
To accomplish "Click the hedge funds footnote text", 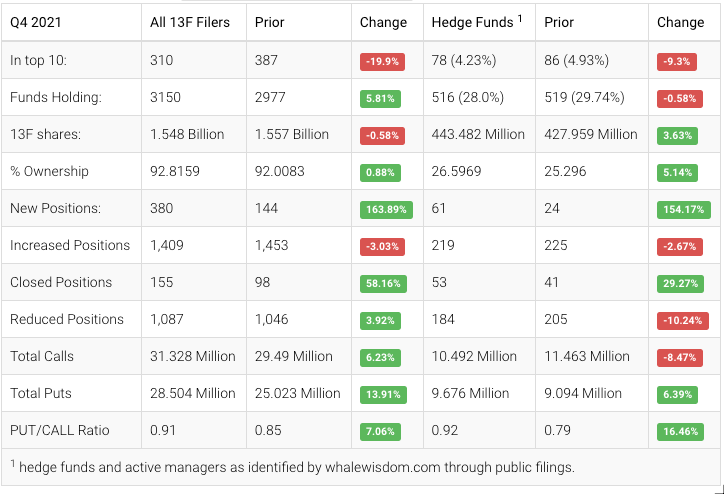I will point(292,466).
